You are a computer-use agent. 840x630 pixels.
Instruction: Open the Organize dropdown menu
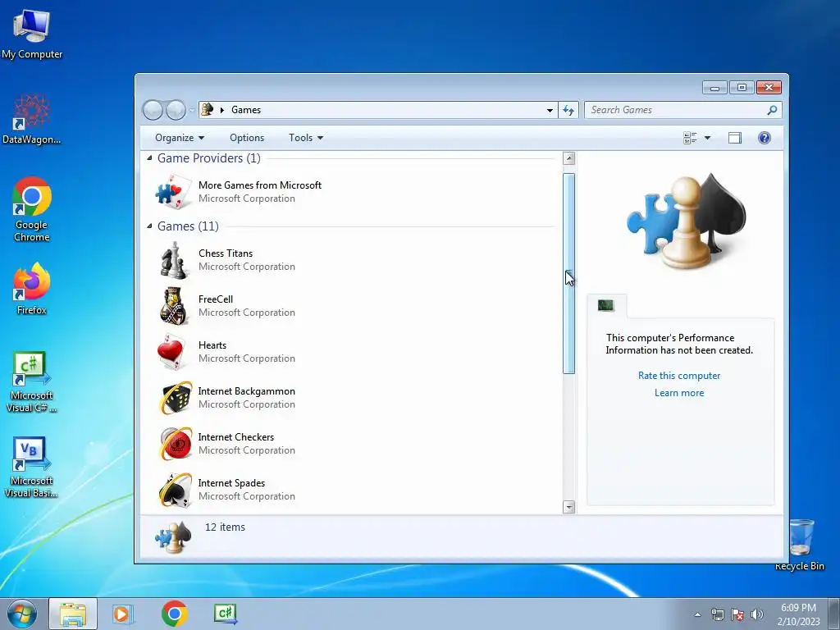point(180,138)
